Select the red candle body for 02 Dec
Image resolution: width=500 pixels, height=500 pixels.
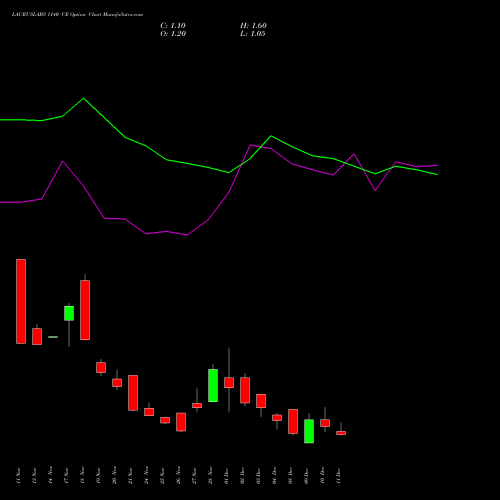[245, 390]
